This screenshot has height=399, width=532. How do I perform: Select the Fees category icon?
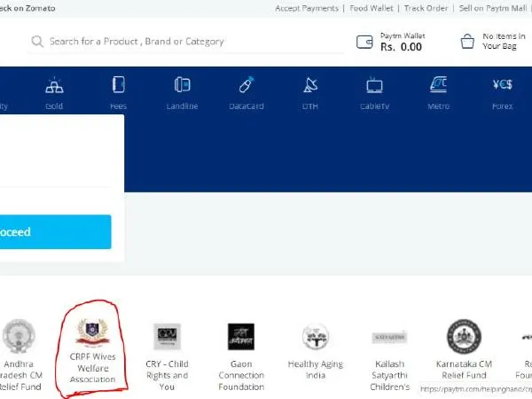coord(119,85)
